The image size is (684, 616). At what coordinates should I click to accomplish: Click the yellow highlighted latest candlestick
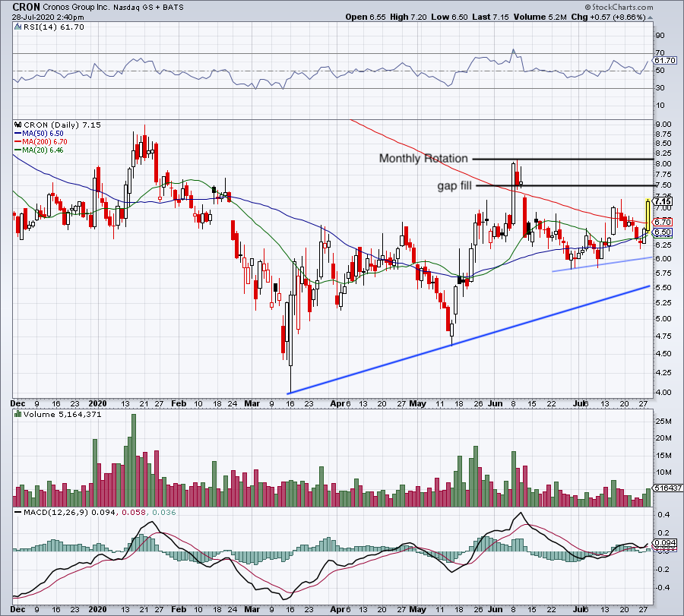click(x=648, y=216)
